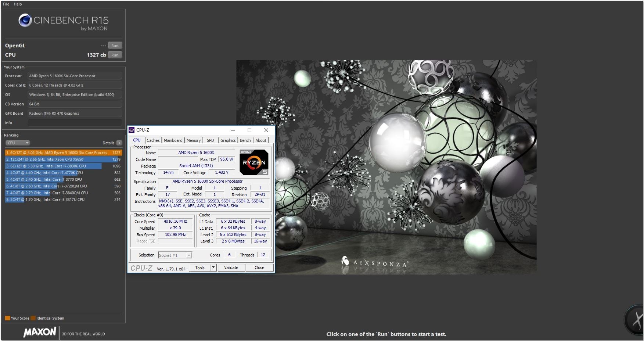Click the orange Your Score legend swatch

click(x=8, y=318)
